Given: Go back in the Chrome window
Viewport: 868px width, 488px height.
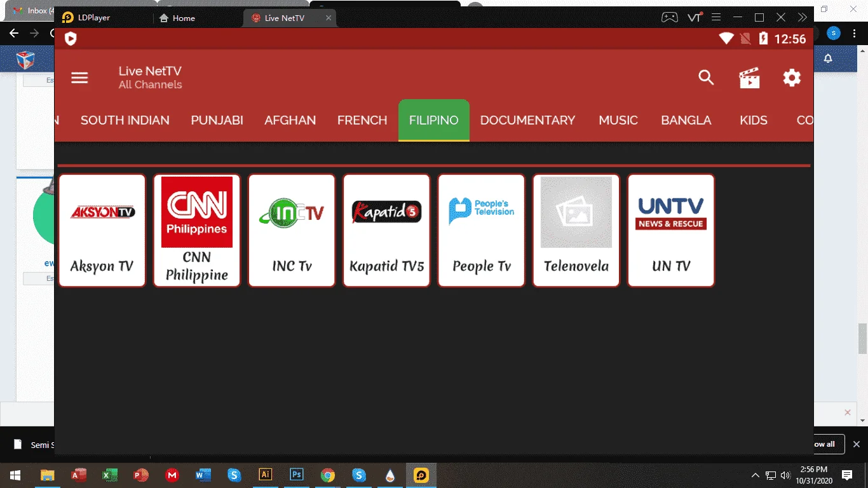Looking at the screenshot, I should [14, 33].
